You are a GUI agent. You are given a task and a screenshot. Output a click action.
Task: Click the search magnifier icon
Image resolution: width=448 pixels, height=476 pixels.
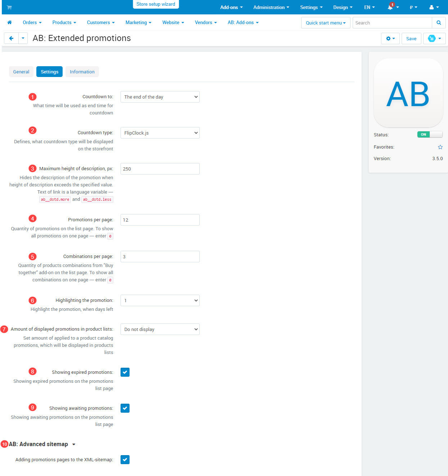tap(439, 23)
